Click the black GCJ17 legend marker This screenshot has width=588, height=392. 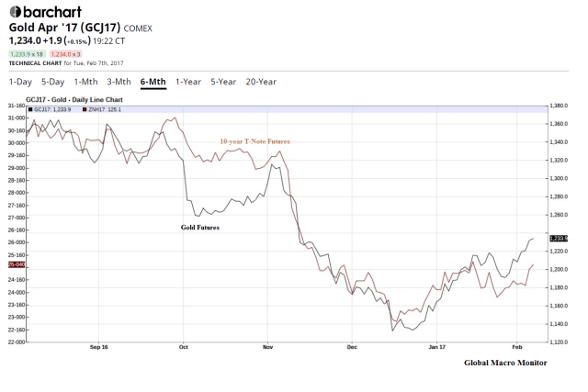coord(30,109)
